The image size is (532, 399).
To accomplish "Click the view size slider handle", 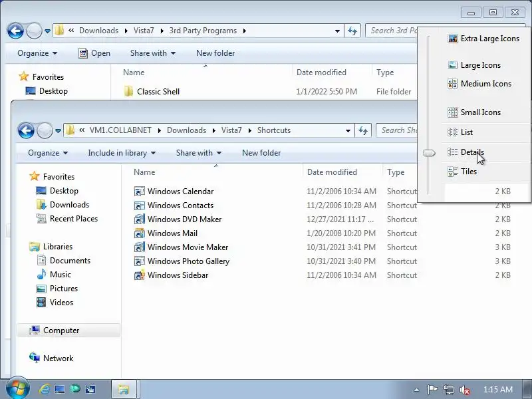I will 429,153.
